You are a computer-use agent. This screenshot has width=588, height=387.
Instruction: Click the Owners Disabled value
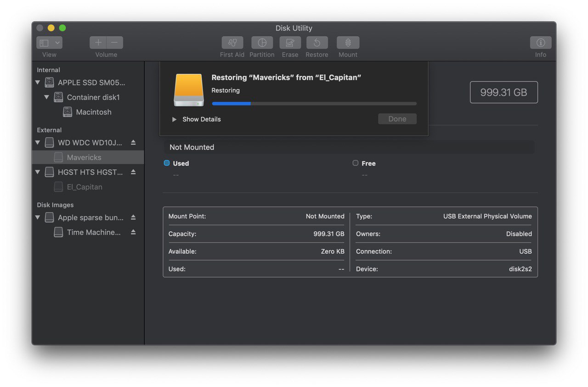click(519, 233)
